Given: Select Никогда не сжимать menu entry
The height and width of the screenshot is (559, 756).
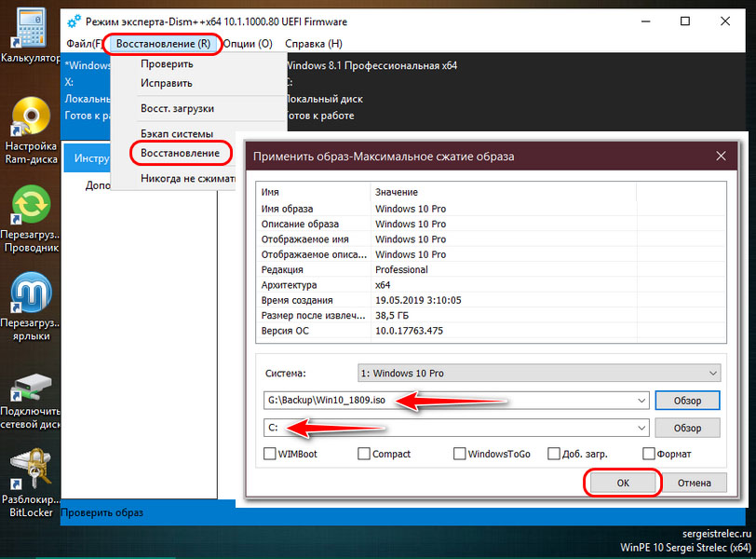Looking at the screenshot, I should (x=188, y=179).
